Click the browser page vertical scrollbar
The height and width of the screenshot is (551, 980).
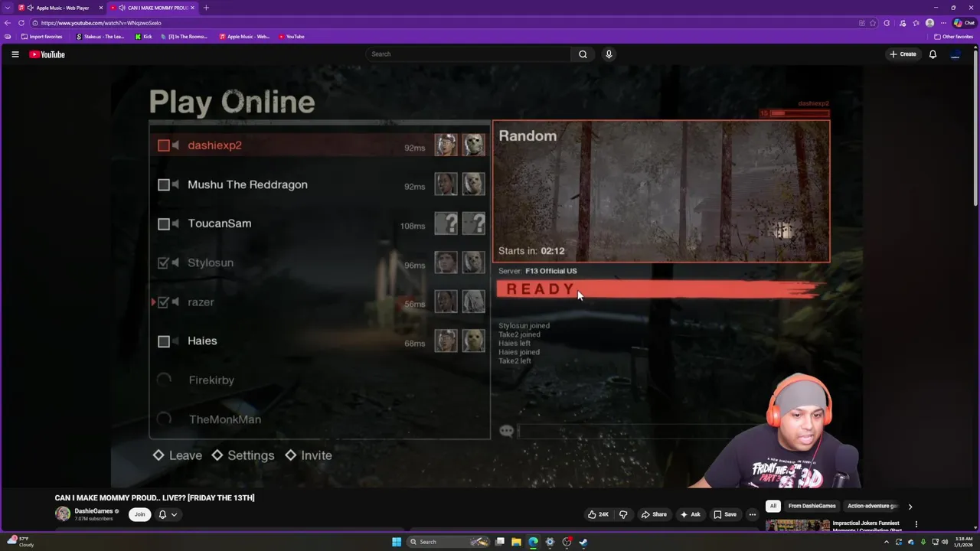click(975, 130)
